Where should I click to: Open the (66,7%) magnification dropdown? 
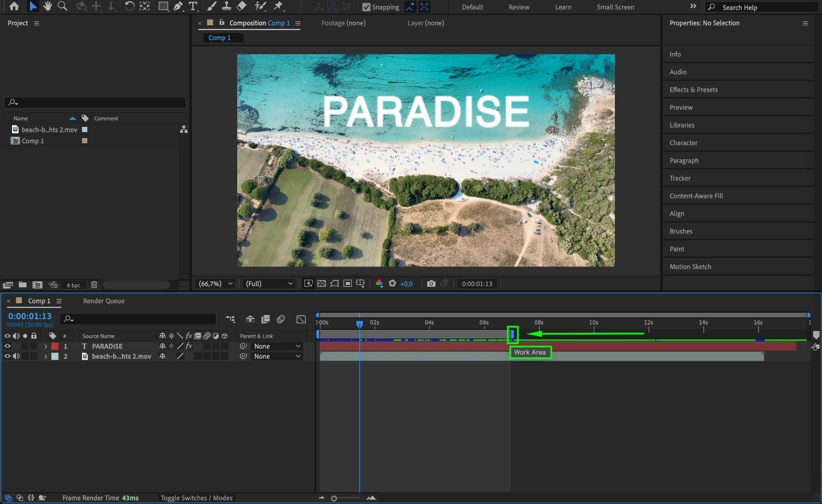(x=216, y=284)
